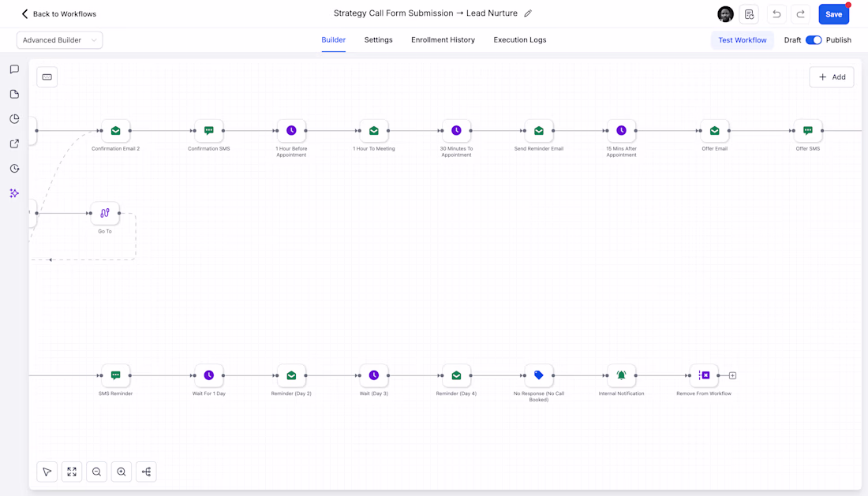Screen dimensions: 868x496
Task: Select the Go To node
Action: pos(105,213)
